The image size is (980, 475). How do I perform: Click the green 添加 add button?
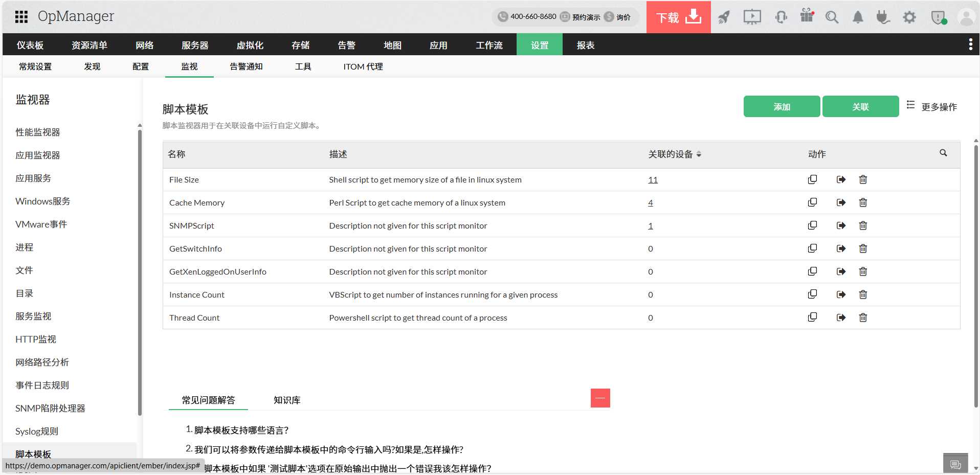[x=782, y=106]
